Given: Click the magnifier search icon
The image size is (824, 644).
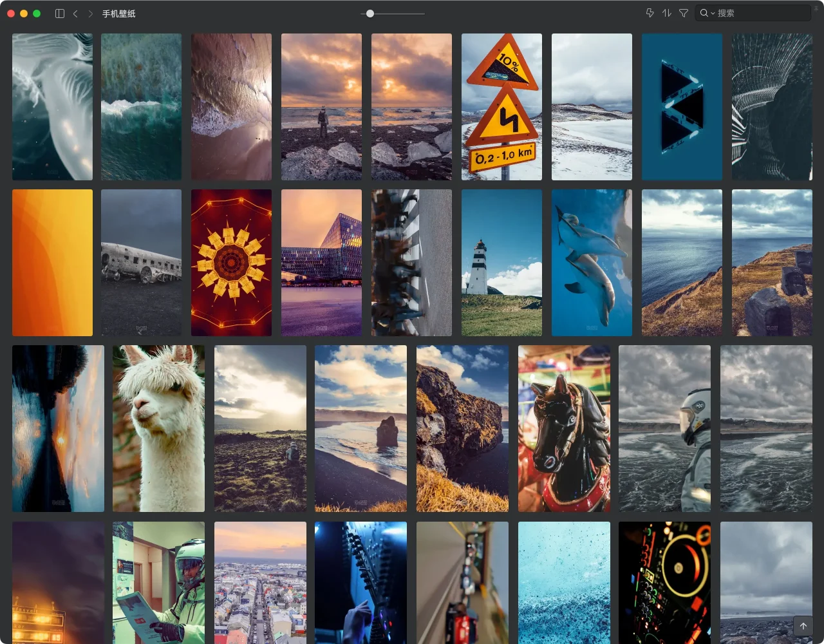Looking at the screenshot, I should (x=704, y=13).
